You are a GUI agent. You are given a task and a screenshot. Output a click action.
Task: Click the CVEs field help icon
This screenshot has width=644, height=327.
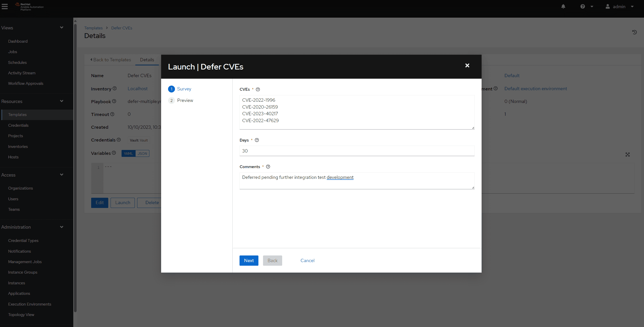(258, 89)
